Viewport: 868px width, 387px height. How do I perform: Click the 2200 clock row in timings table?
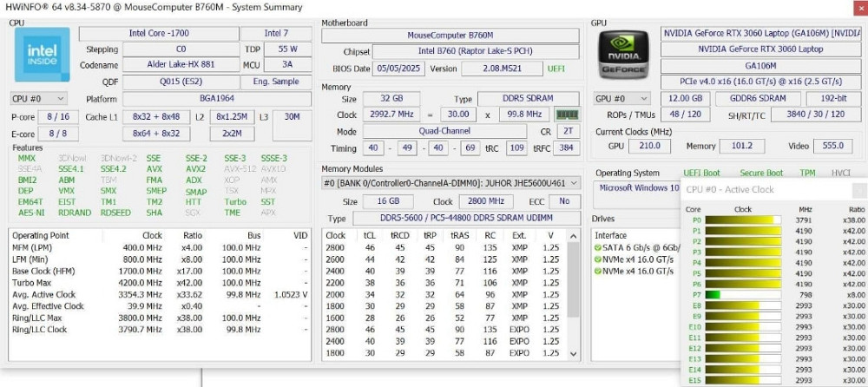(444, 283)
